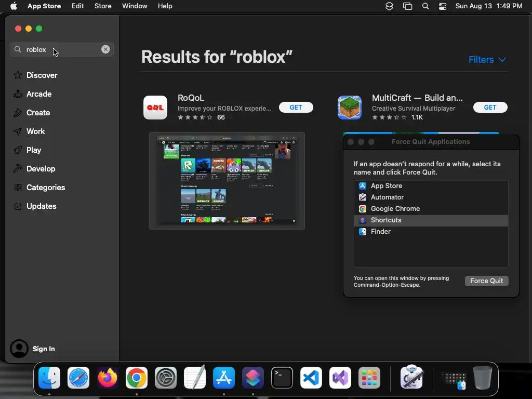Image resolution: width=532 pixels, height=399 pixels.
Task: Open Visual Studio Code from Dock
Action: [x=311, y=378]
